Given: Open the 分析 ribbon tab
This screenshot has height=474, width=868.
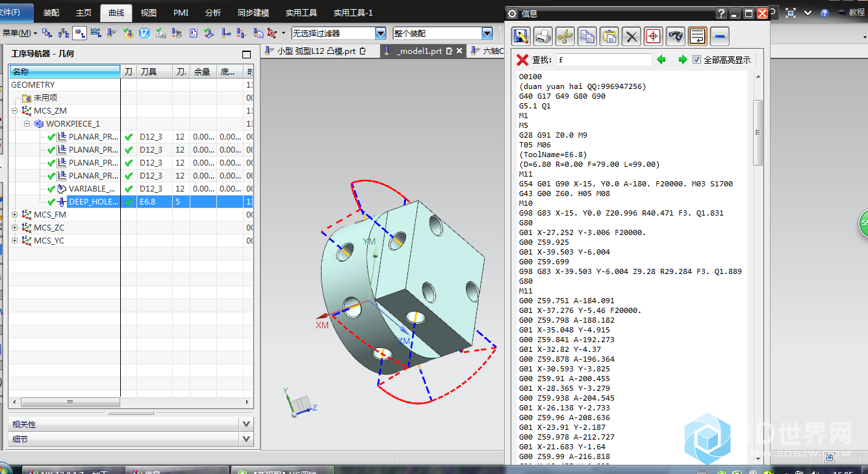Looking at the screenshot, I should coord(213,12).
